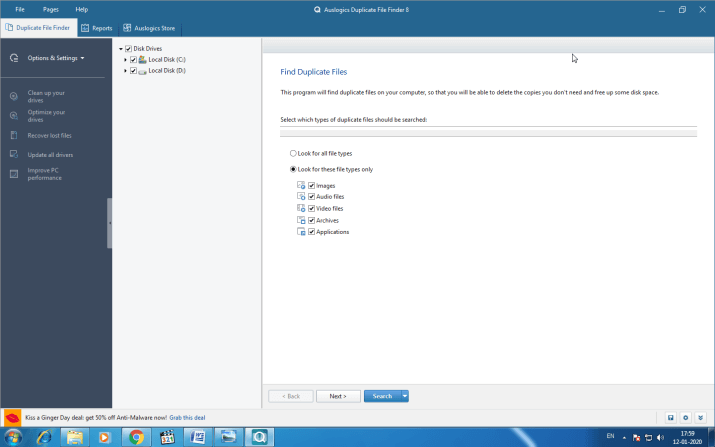Uncheck Local Disk (D:) checkbox
Viewport: 715px width, 447px height.
[x=133, y=71]
